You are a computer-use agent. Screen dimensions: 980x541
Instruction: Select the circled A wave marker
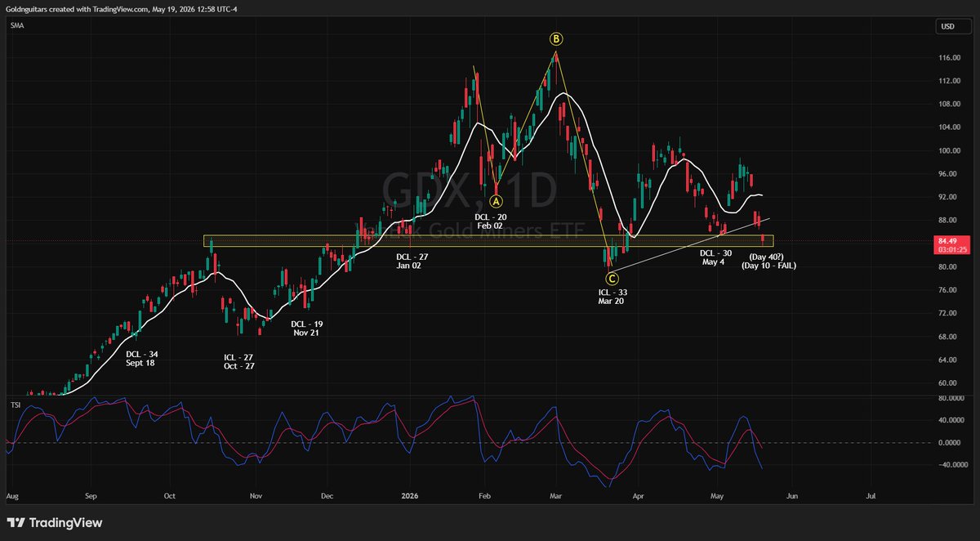coord(496,200)
